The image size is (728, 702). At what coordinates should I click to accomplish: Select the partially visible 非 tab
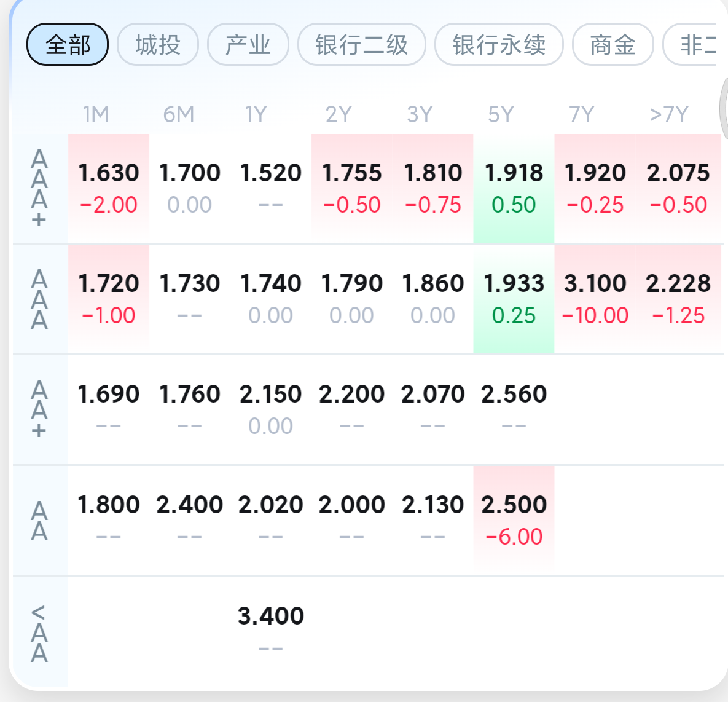(692, 45)
